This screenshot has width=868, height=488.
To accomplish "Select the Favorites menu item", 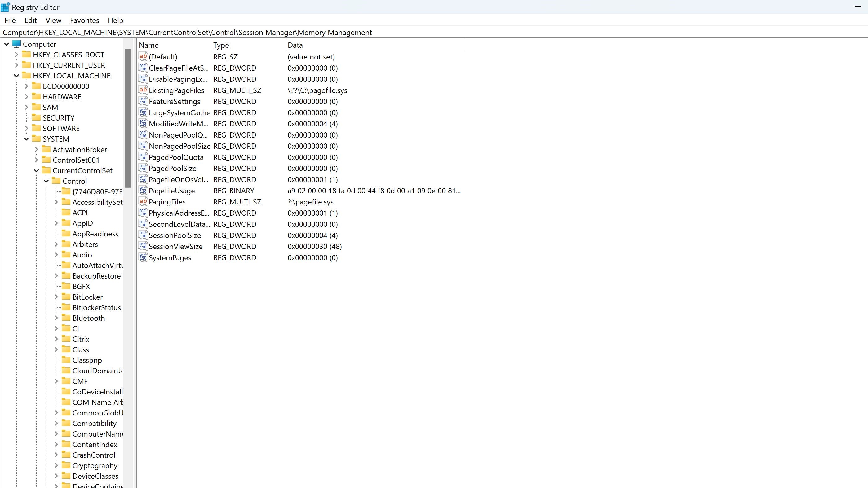I will tap(84, 20).
